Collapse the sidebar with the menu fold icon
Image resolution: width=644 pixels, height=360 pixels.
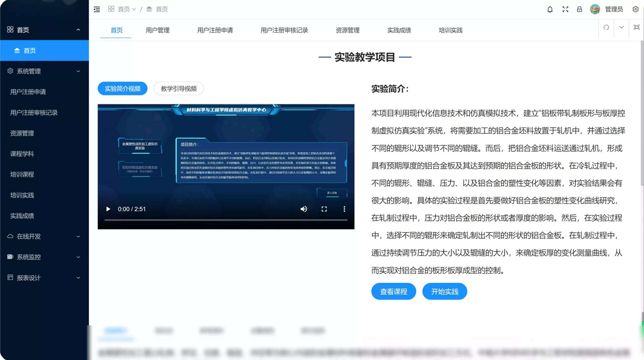97,9
